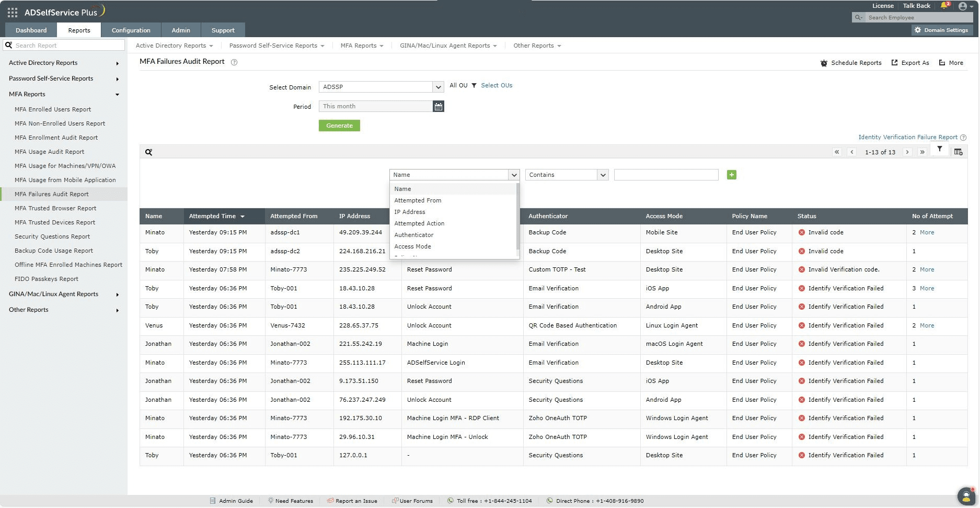Open the chat assistant avatar icon

(x=966, y=495)
